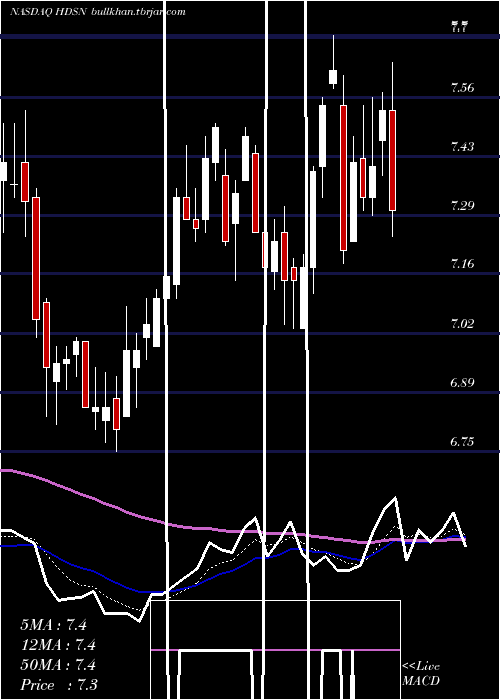Viewport: 500px width, 700px height.
Task: Click the 7.43 price axis label
Action: [x=462, y=146]
